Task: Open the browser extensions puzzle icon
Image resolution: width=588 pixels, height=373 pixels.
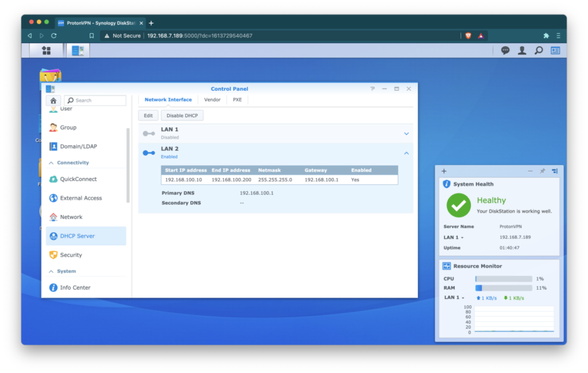Action: (546, 36)
